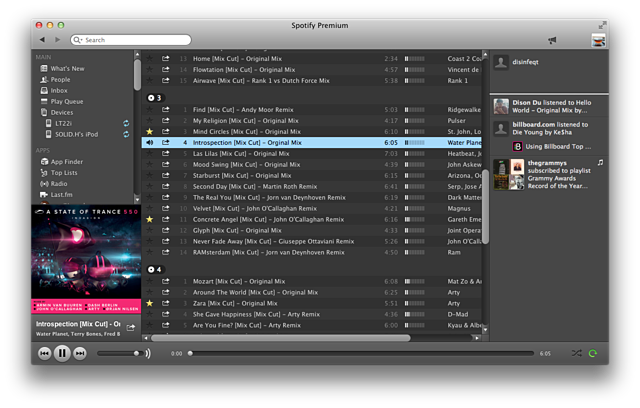This screenshot has width=640, height=408.
Task: Star the Find [Mix Cut] track
Action: pos(150,109)
